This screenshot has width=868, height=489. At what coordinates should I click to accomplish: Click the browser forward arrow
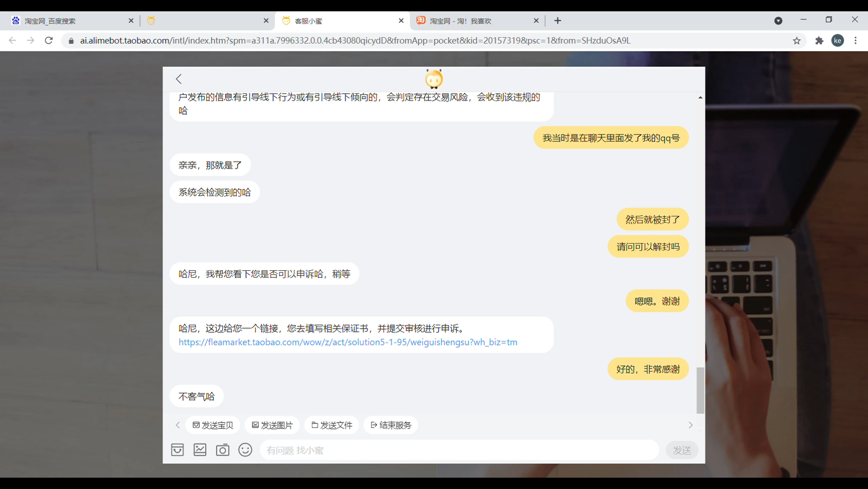(x=30, y=40)
